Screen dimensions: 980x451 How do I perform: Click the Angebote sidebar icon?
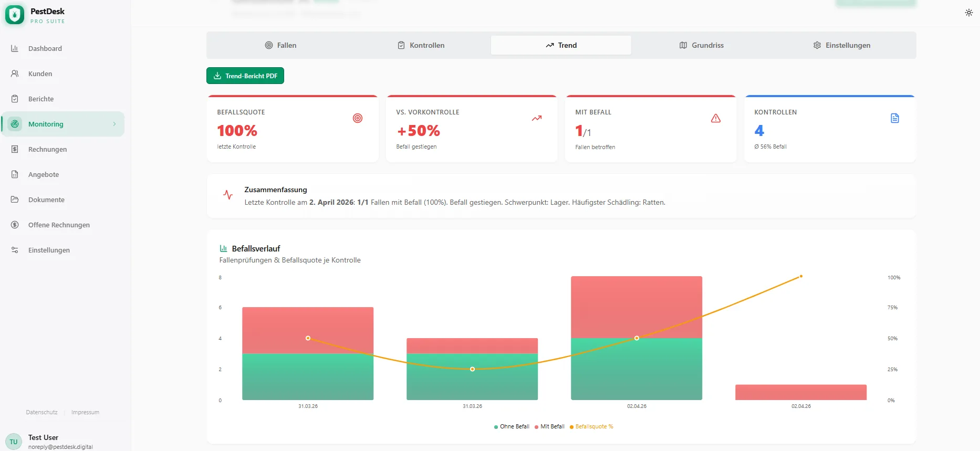15,174
